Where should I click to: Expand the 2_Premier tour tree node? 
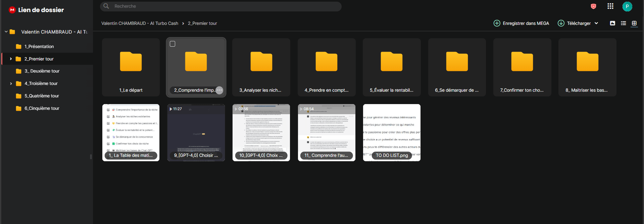pyautogui.click(x=11, y=59)
